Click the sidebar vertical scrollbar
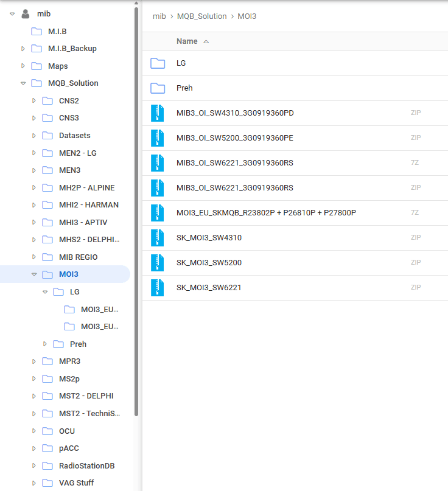Image resolution: width=448 pixels, height=491 pixels. [x=137, y=213]
